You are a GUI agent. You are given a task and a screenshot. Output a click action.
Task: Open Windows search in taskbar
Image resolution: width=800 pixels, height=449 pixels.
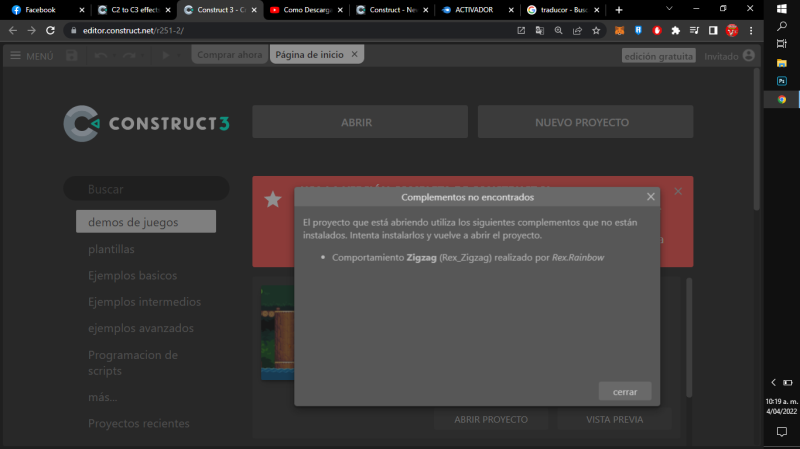click(x=782, y=26)
